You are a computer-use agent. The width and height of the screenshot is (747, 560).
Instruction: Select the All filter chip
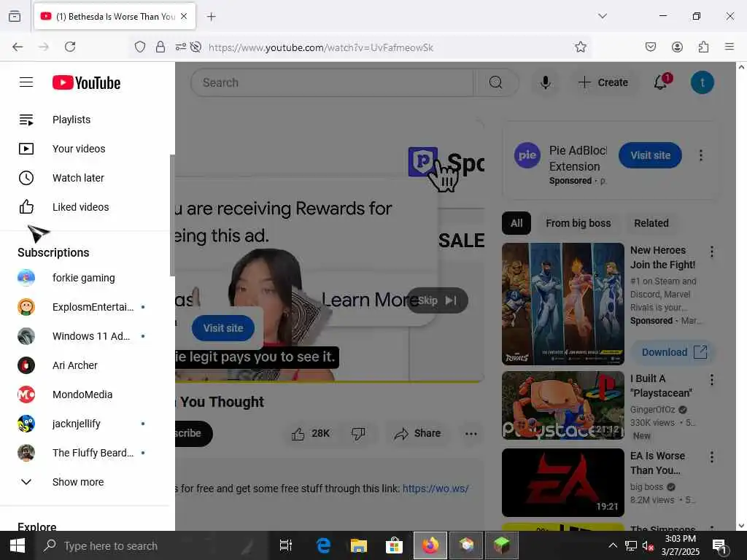pos(516,223)
